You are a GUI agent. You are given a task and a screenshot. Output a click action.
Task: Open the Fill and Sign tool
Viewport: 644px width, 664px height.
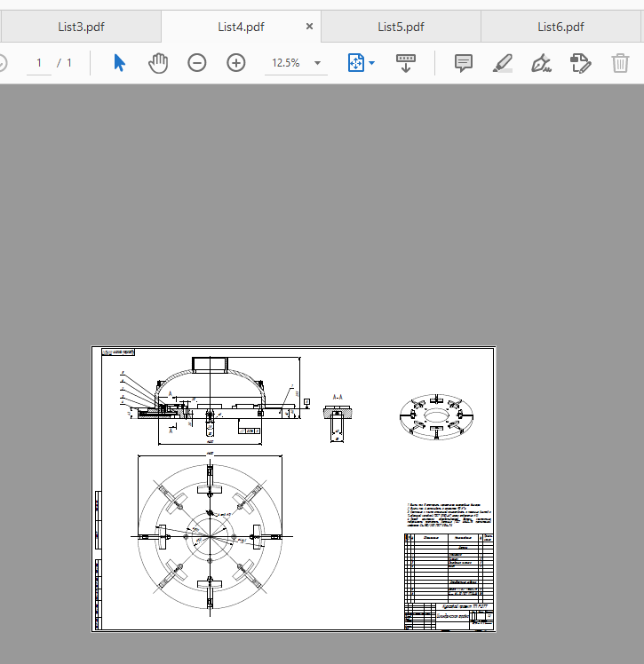pos(580,63)
